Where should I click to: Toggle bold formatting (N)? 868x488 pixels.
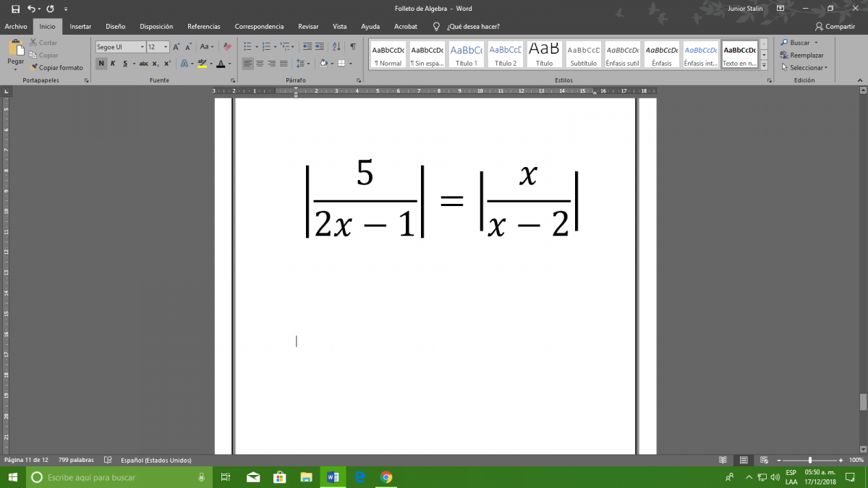101,64
